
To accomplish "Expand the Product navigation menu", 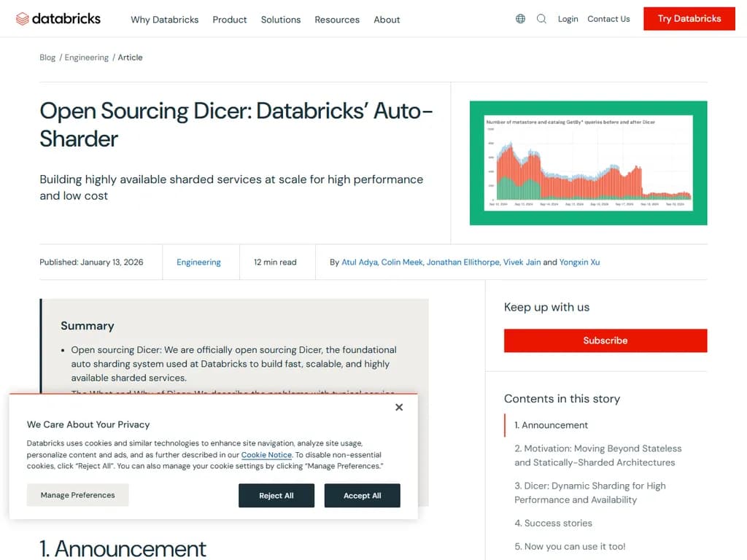I will (229, 20).
